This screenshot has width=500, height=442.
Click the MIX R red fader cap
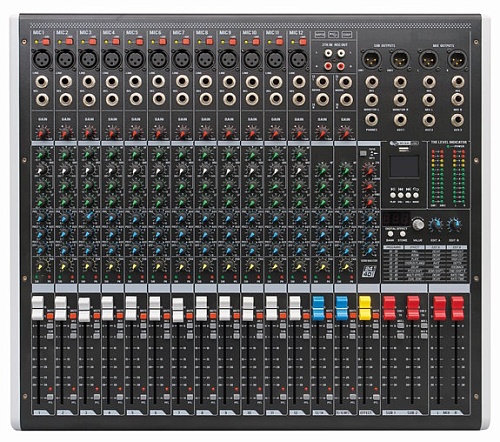pyautogui.click(x=457, y=309)
